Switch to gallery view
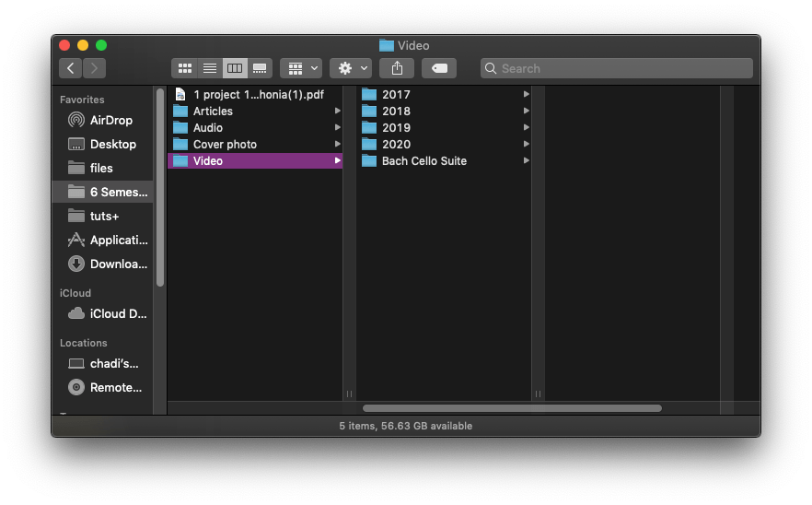 (261, 68)
